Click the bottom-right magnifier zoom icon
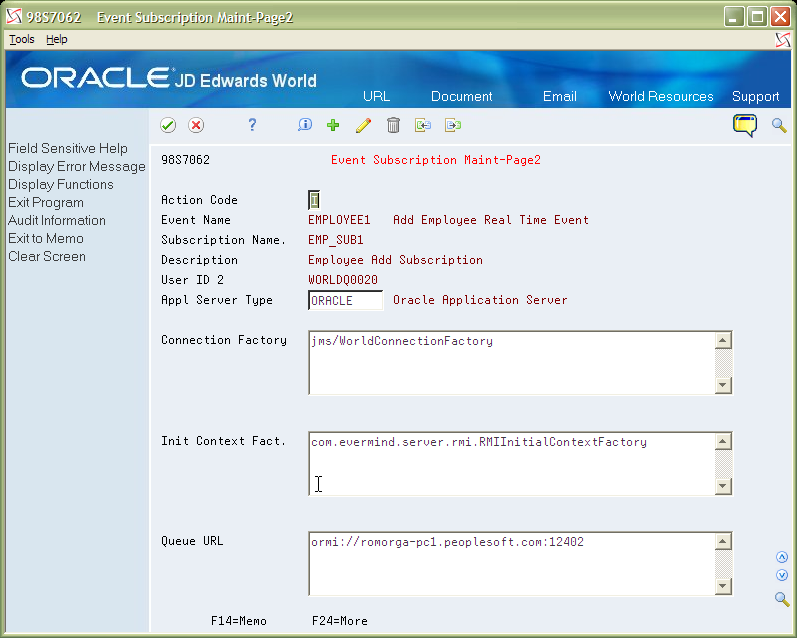Viewport: 797px width, 638px height. tap(782, 599)
